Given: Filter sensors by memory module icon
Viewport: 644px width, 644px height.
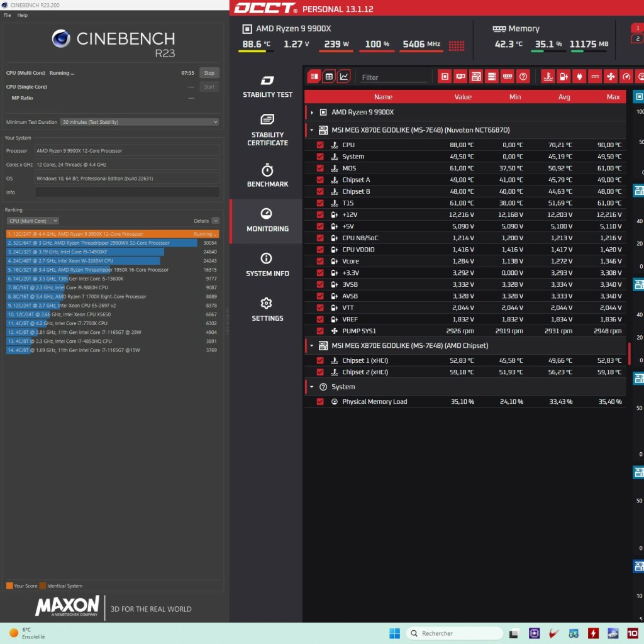Looking at the screenshot, I should [x=508, y=76].
